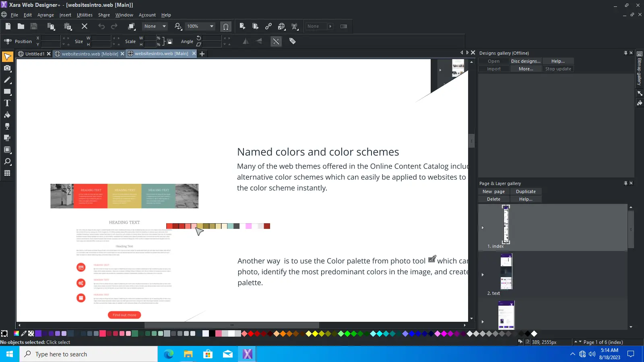
Task: Click the website properties globe icon
Action: click(x=282, y=26)
